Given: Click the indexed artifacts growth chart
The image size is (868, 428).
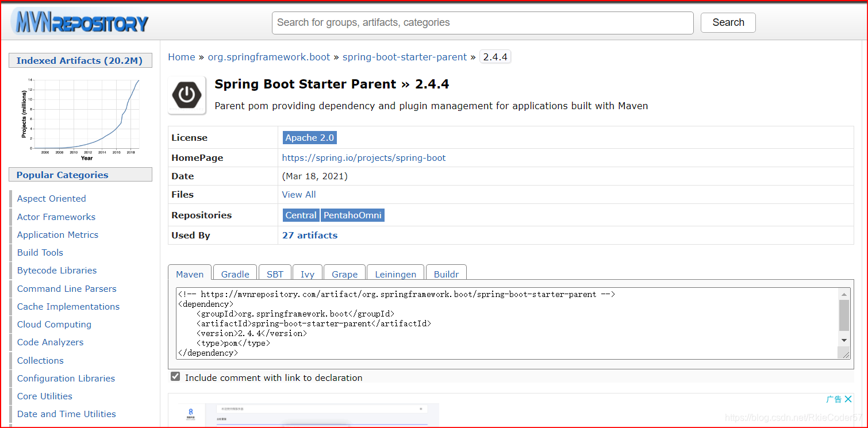Looking at the screenshot, I should pyautogui.click(x=80, y=119).
